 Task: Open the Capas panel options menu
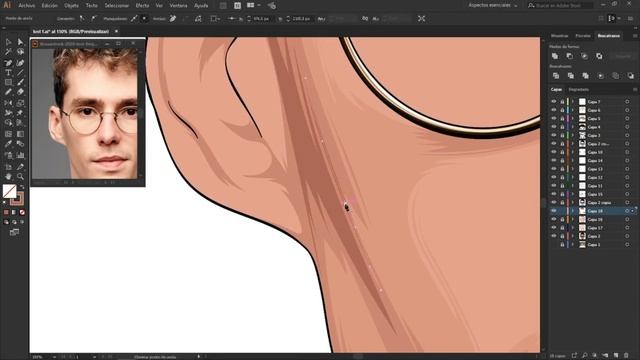coord(635,89)
